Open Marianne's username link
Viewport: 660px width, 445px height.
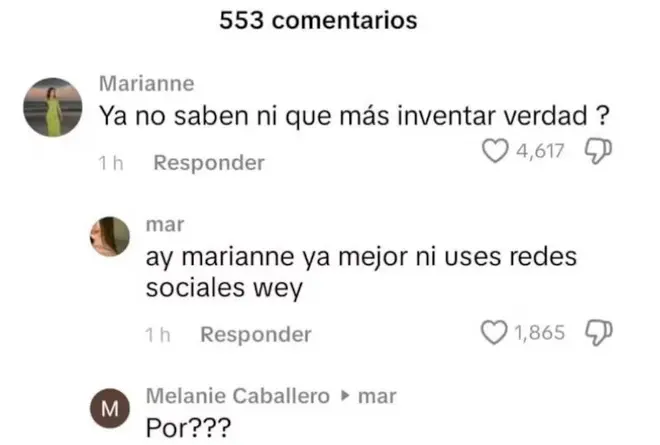click(146, 83)
